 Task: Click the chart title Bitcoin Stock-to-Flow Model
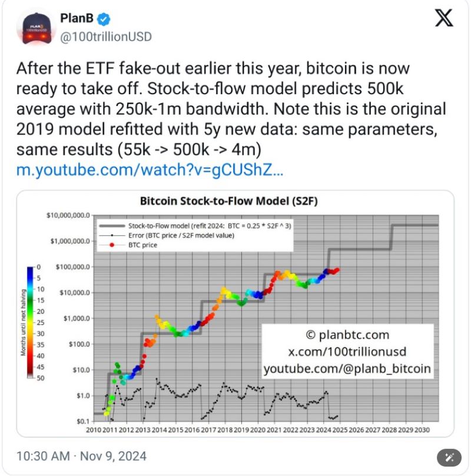(228, 201)
